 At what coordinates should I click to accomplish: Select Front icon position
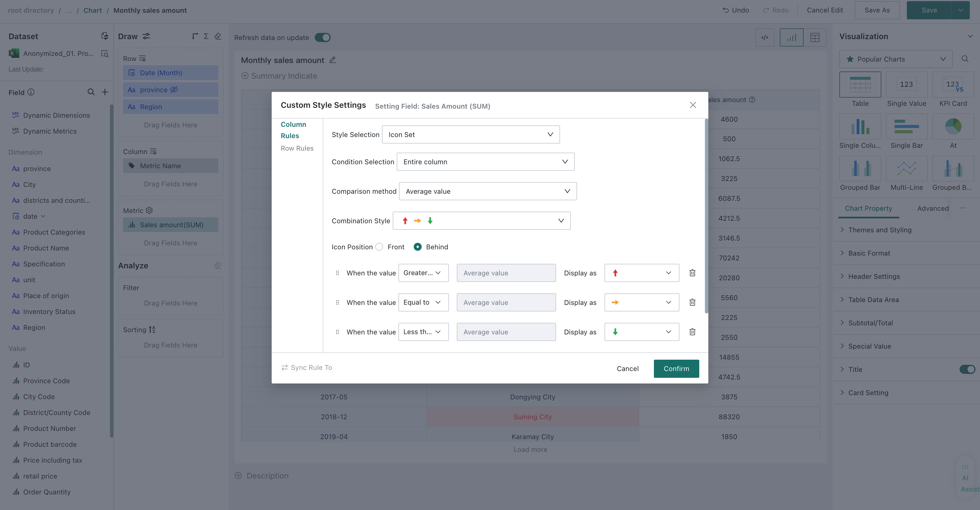tap(379, 247)
